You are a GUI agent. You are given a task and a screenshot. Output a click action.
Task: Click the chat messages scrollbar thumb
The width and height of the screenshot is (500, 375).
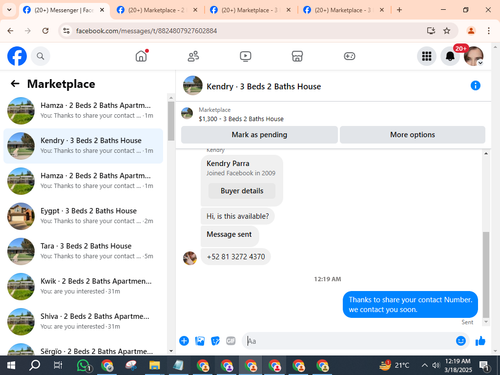tap(486, 274)
